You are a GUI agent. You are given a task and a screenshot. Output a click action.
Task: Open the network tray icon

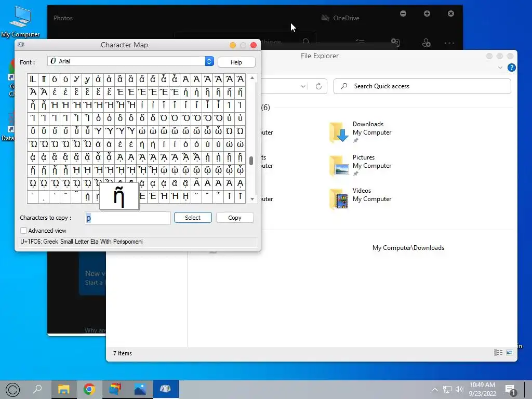coord(447,390)
